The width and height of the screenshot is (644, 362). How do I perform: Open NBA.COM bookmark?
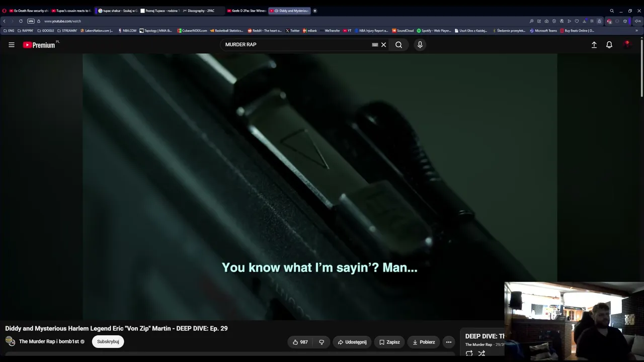tap(127, 31)
